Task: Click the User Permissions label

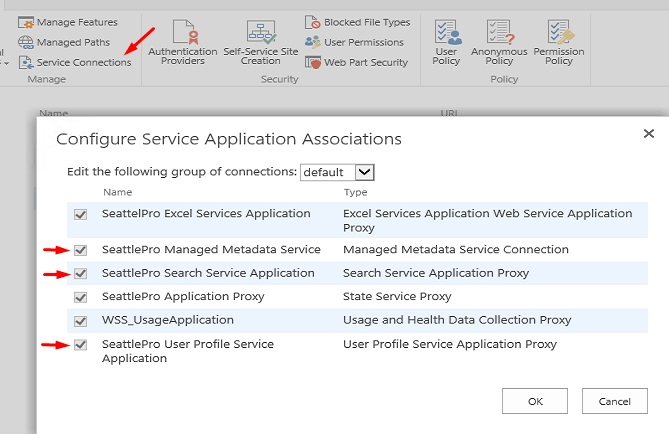Action: [364, 42]
